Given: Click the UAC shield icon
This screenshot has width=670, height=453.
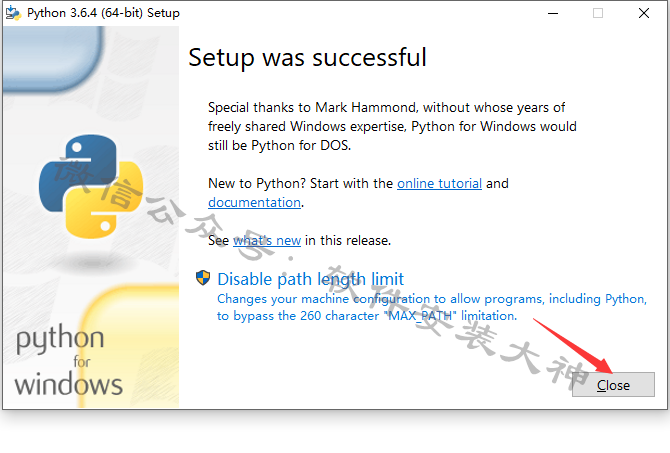Looking at the screenshot, I should [x=203, y=278].
